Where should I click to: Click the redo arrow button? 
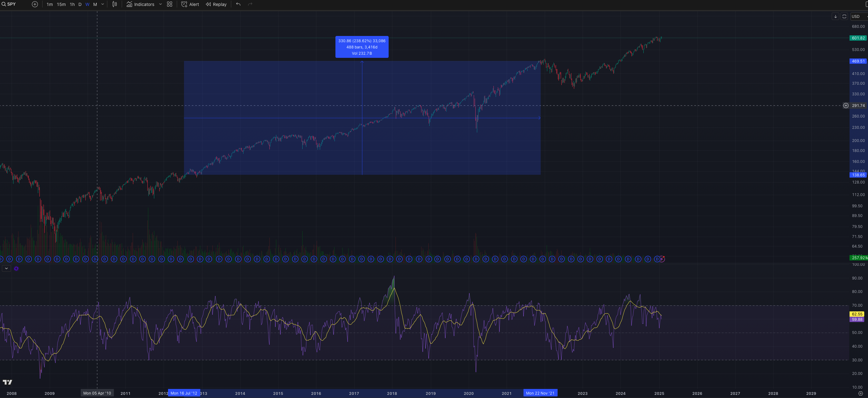click(249, 4)
